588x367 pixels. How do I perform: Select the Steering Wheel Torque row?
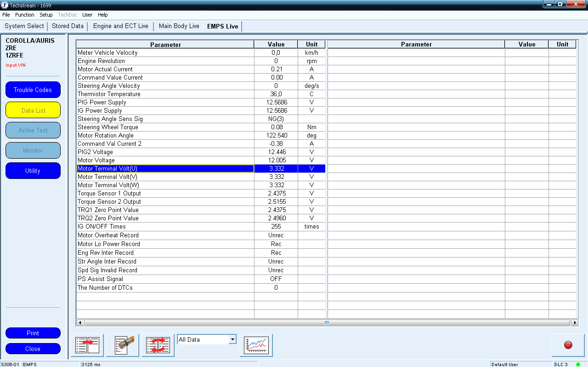[201, 127]
